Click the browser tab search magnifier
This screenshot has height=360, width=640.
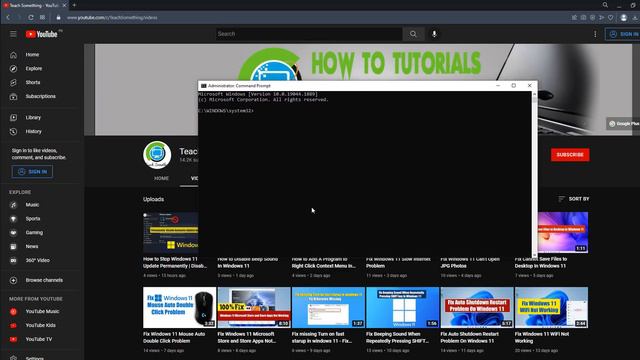coord(605,5)
